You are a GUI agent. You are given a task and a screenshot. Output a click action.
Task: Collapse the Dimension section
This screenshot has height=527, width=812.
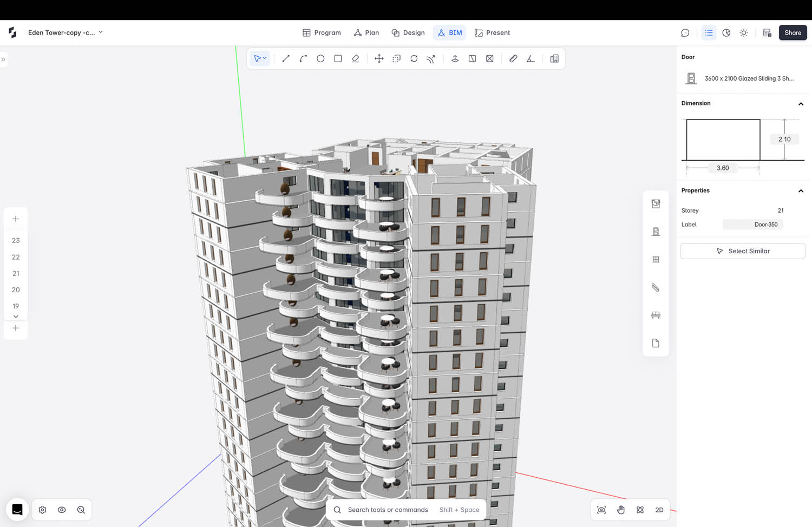coord(801,104)
